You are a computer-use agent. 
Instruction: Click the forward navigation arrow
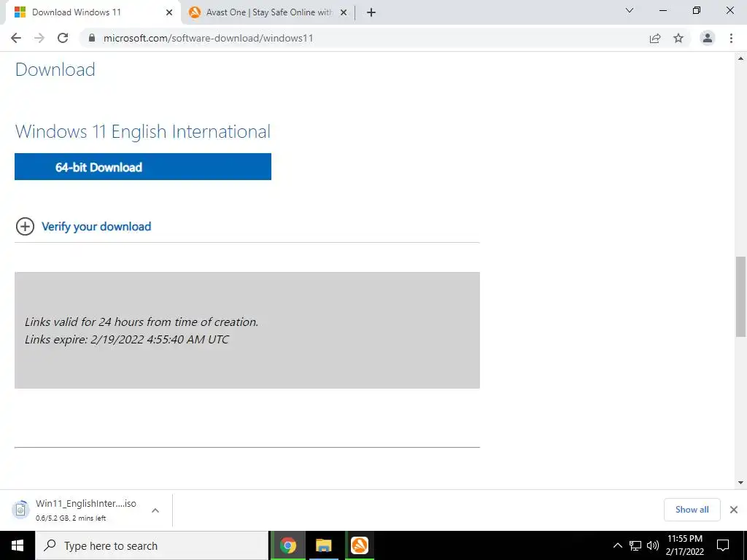pyautogui.click(x=39, y=38)
